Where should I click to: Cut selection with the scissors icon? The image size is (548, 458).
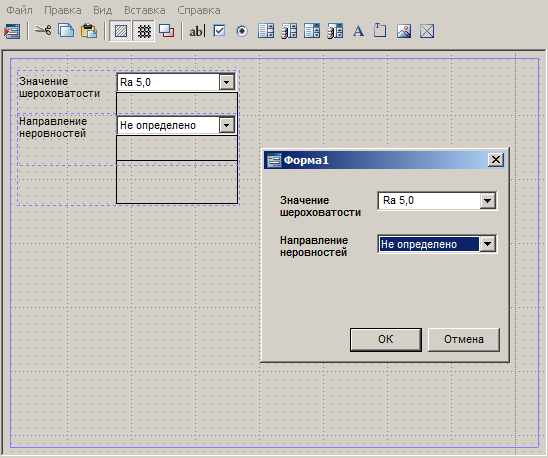point(43,30)
